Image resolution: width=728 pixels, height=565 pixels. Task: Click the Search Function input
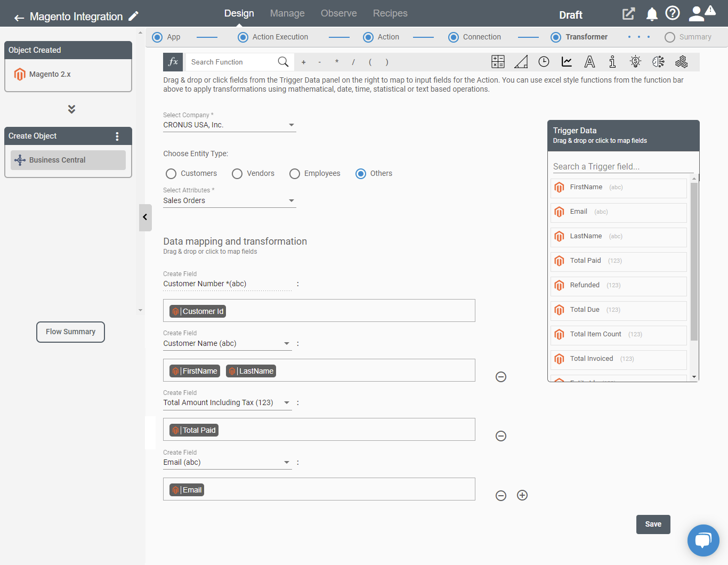[232, 62]
